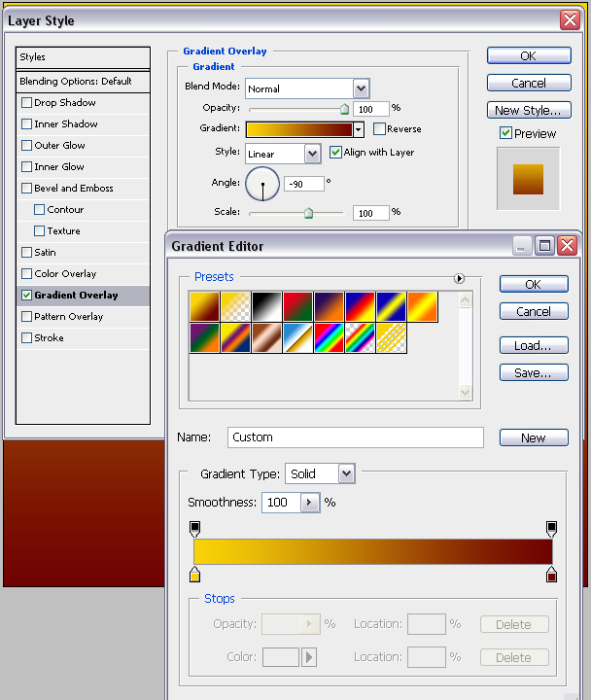Click the New gradient button
Image resolution: width=591 pixels, height=700 pixels.
tap(534, 437)
